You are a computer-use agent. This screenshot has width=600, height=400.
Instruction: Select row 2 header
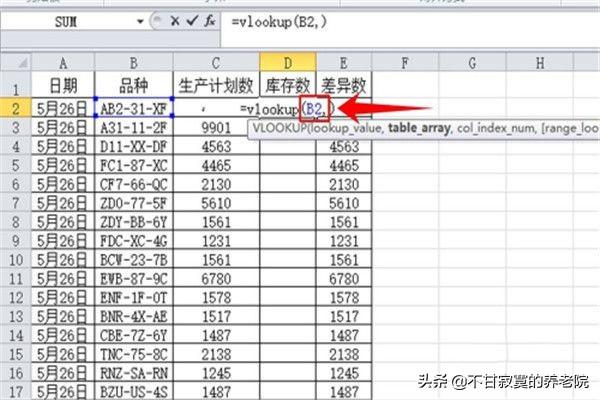(15, 107)
